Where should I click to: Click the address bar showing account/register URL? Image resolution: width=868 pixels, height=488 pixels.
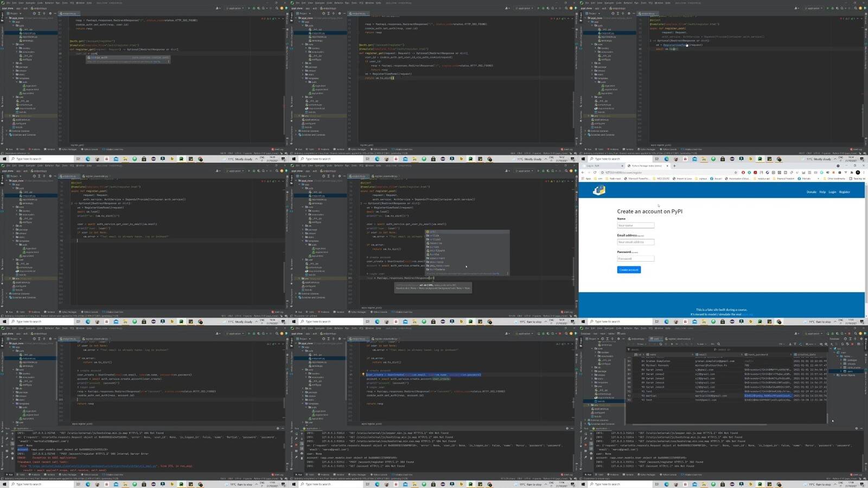click(x=667, y=173)
